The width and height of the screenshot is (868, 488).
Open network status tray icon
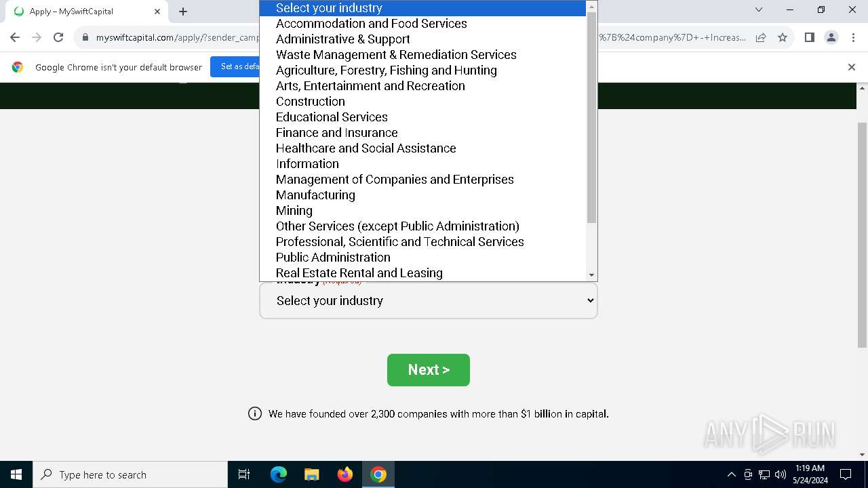click(x=764, y=474)
